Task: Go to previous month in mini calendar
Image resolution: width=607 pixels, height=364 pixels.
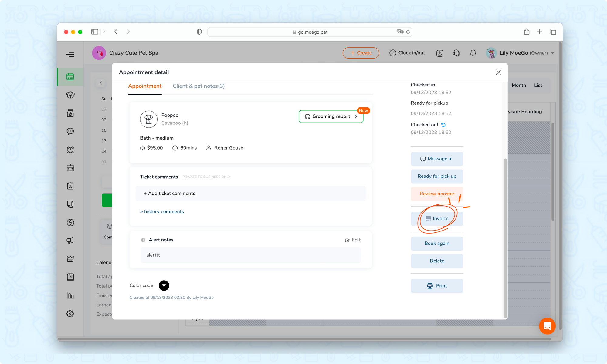Action: (100, 83)
